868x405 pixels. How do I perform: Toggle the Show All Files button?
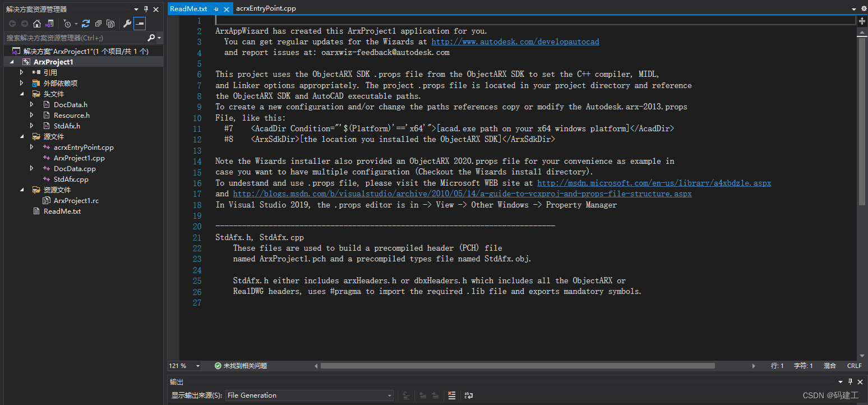[110, 24]
